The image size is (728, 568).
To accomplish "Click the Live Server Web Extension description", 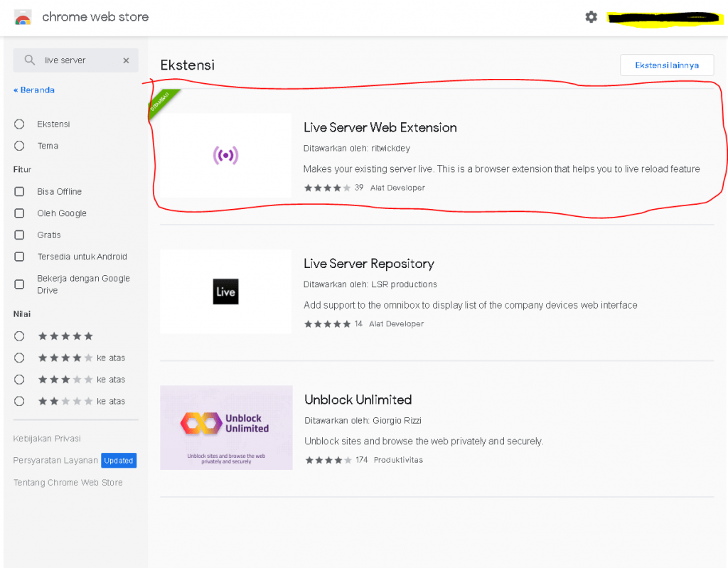I will (x=501, y=169).
